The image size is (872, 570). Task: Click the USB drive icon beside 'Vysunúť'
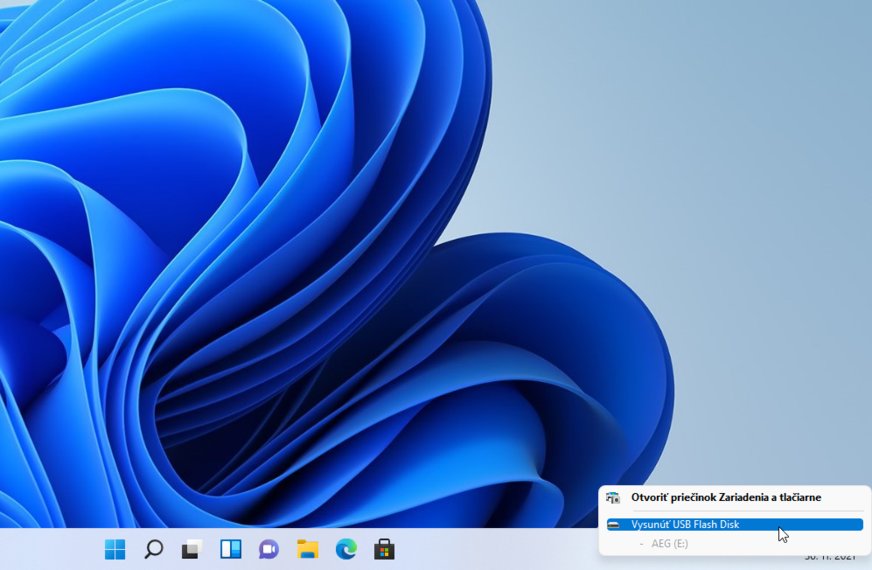click(x=613, y=524)
